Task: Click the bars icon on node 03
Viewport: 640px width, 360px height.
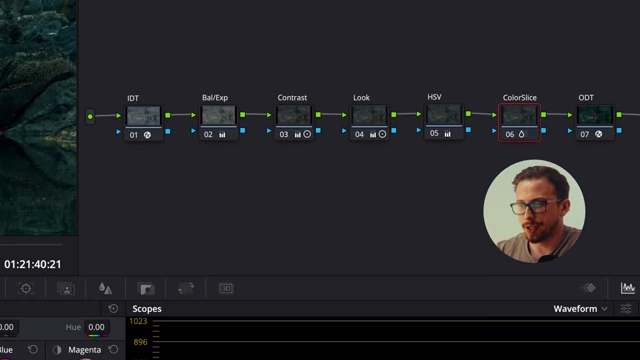Action: click(298, 134)
